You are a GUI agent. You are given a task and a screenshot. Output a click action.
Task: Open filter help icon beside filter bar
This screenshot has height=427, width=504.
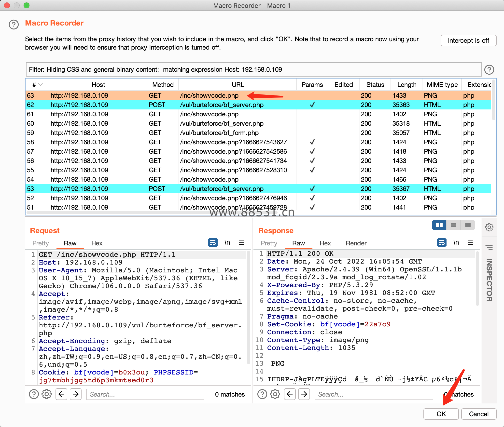pos(489,70)
